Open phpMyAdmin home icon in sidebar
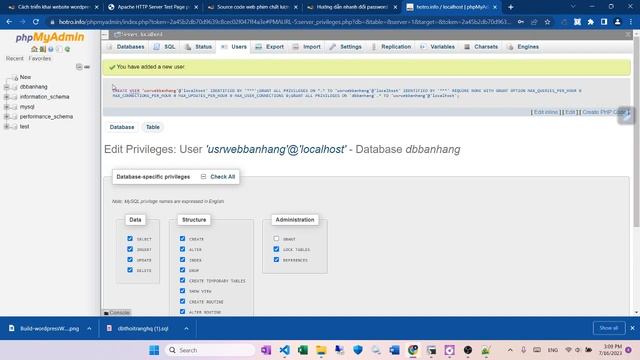Image resolution: width=640 pixels, height=360 pixels. (34, 49)
